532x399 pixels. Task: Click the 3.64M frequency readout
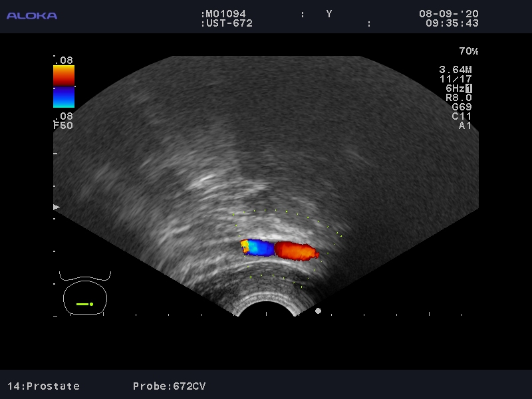[x=456, y=70]
